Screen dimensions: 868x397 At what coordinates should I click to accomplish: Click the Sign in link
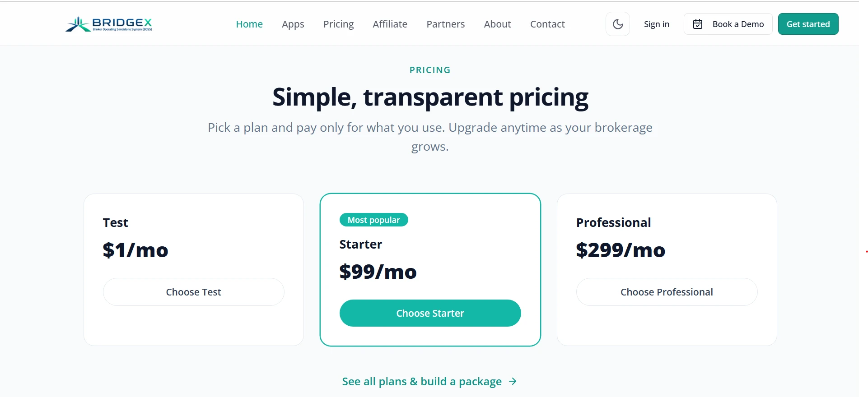point(657,24)
